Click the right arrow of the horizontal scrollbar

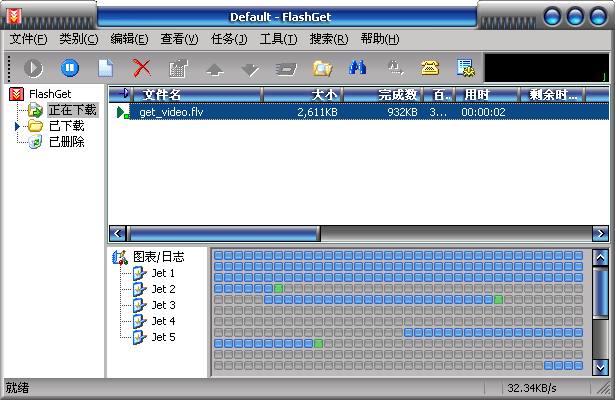click(600, 234)
